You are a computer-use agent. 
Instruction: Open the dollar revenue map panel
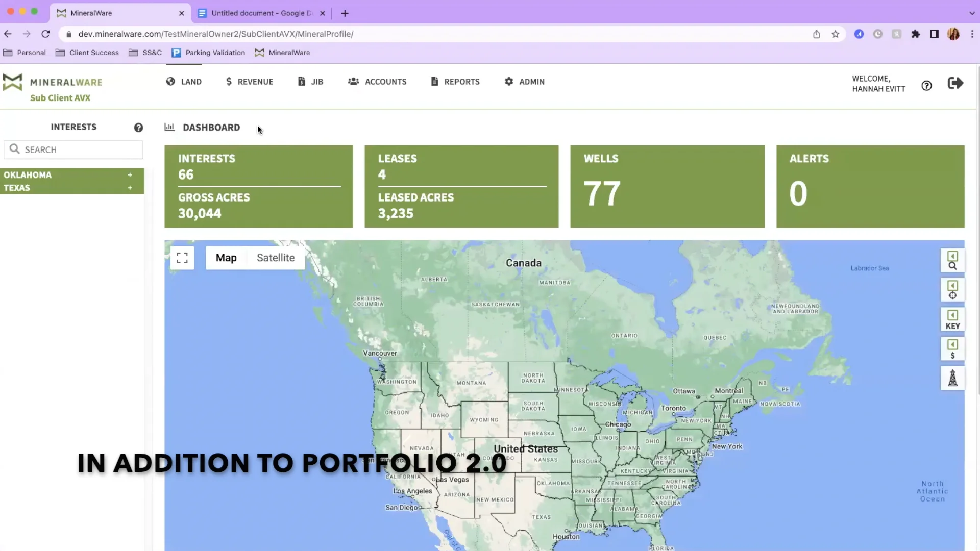(952, 349)
